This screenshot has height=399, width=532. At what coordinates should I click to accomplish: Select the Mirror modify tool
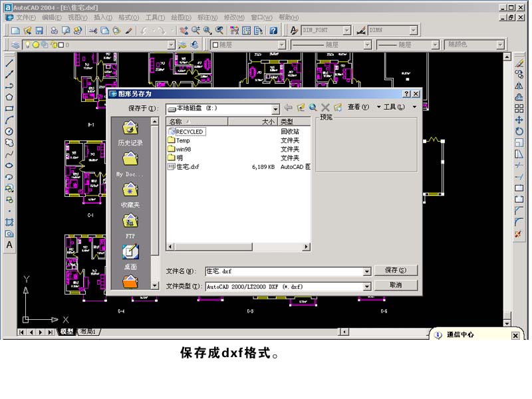tap(519, 86)
